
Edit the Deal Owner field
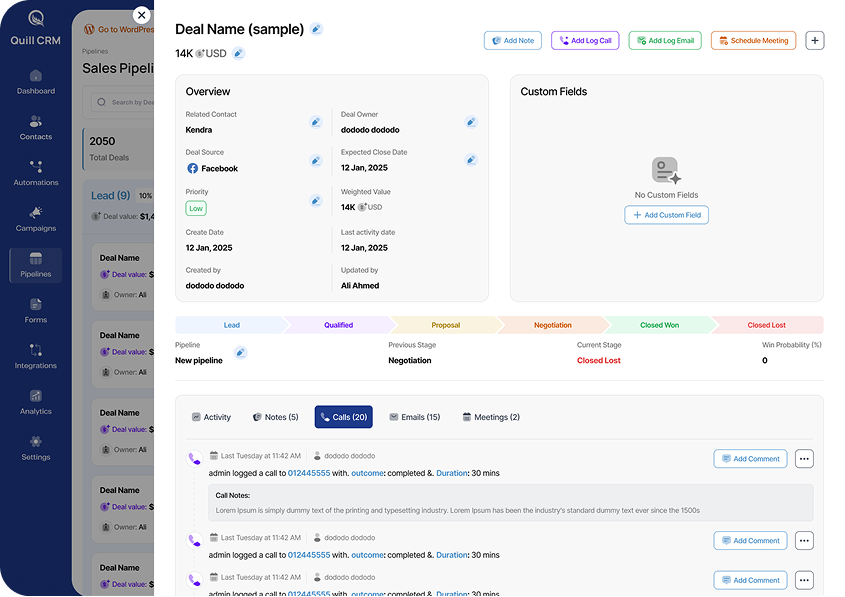click(x=471, y=122)
